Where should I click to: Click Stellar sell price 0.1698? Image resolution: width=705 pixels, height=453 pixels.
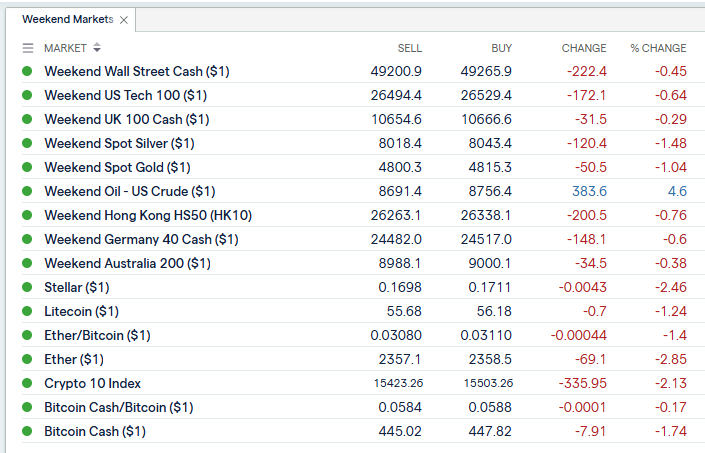(x=400, y=288)
